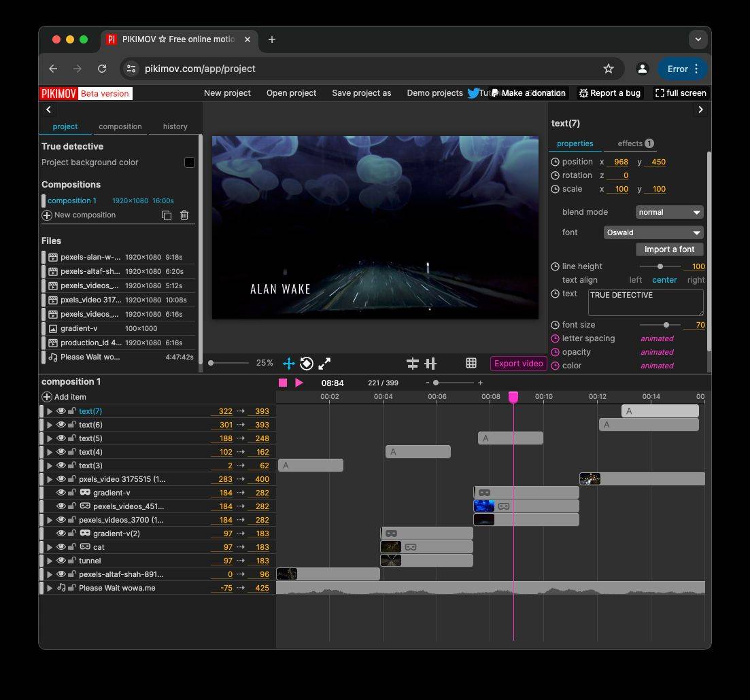
Task: Click the plus icon beside New composition
Action: (x=47, y=215)
